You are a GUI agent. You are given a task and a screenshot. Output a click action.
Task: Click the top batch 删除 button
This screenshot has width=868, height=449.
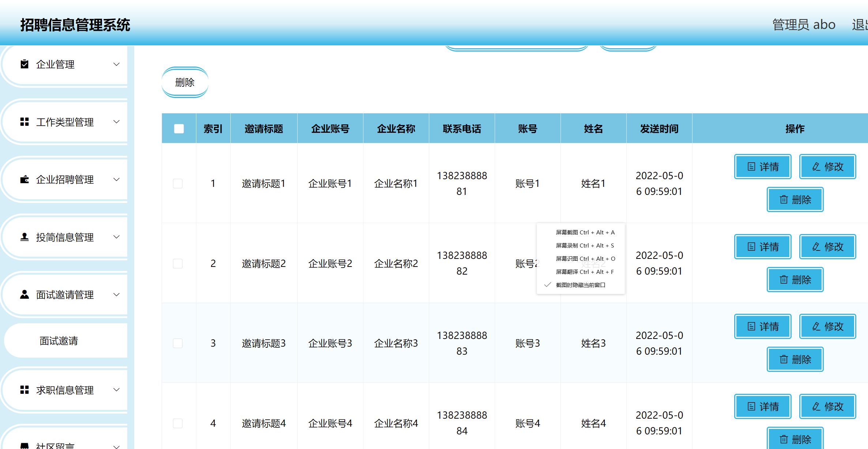click(x=185, y=82)
